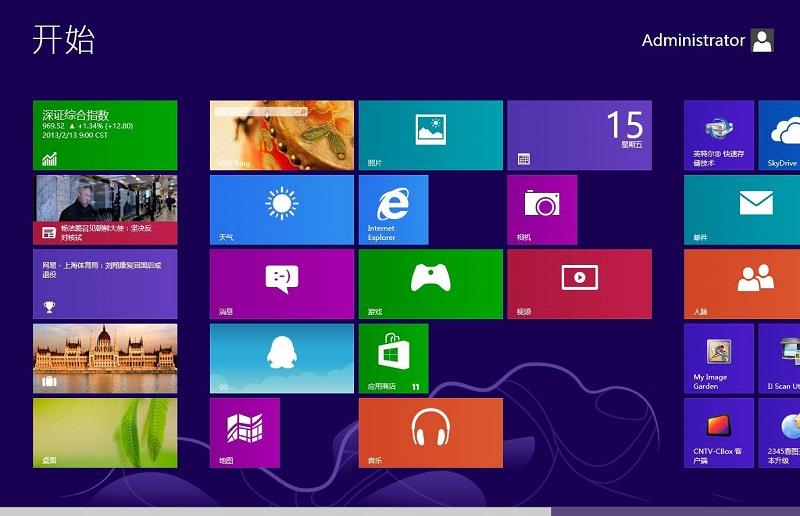Open the news tile with red headline
The height and width of the screenshot is (516, 800).
[x=105, y=210]
